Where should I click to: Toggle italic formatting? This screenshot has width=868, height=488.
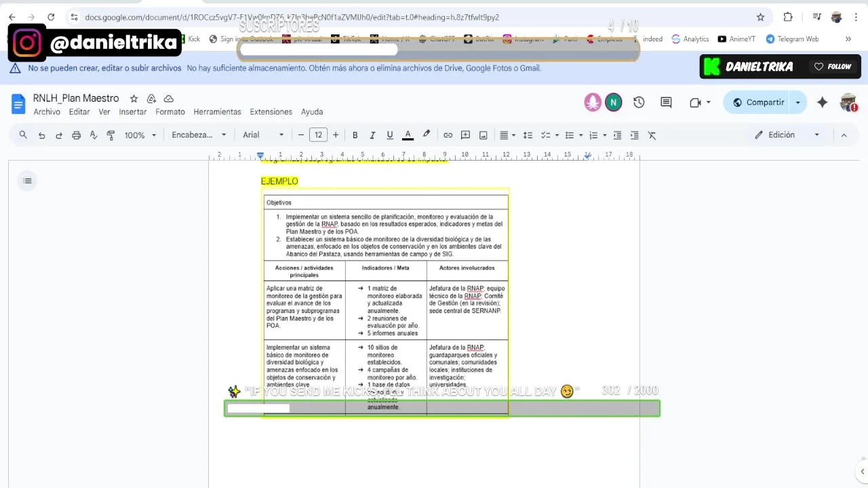372,135
